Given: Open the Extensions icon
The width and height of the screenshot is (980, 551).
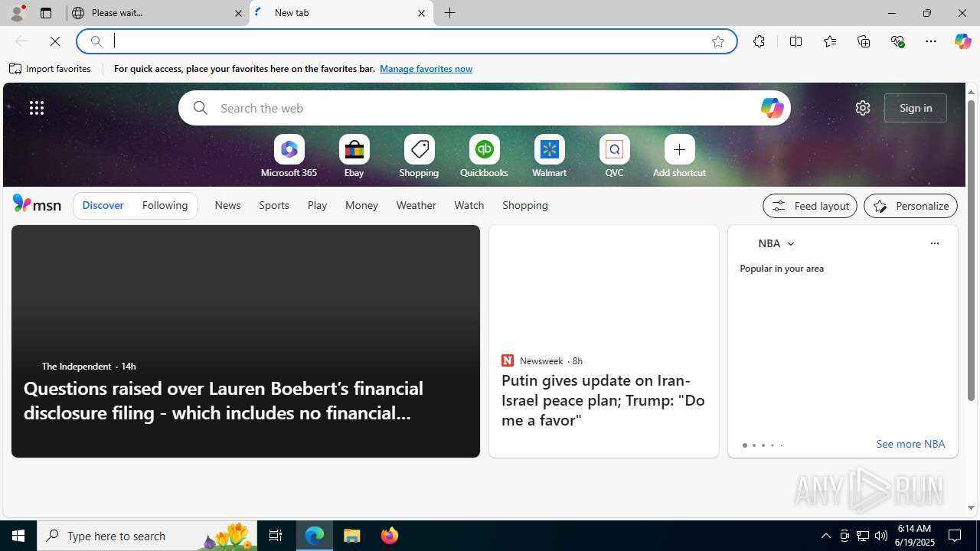Looking at the screenshot, I should click(x=759, y=41).
